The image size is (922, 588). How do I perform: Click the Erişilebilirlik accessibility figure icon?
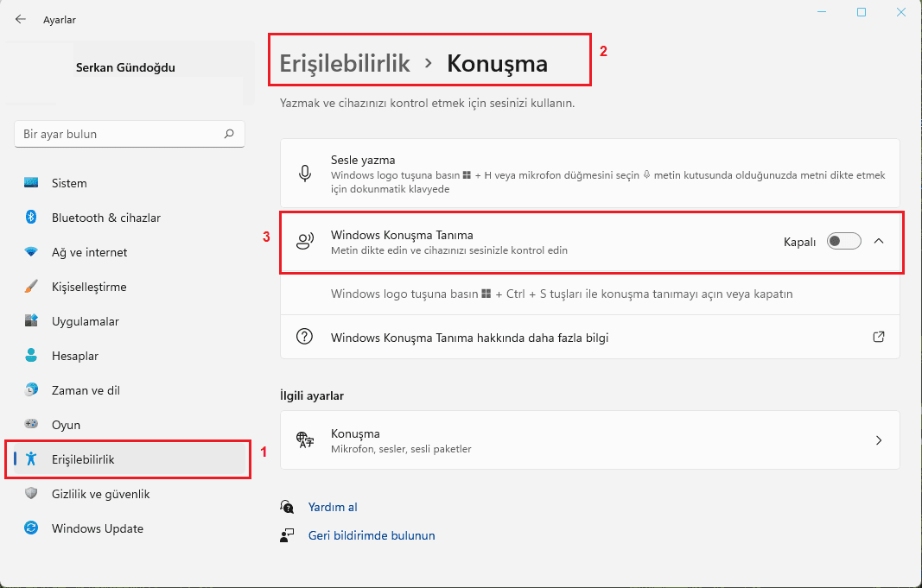pyautogui.click(x=31, y=458)
